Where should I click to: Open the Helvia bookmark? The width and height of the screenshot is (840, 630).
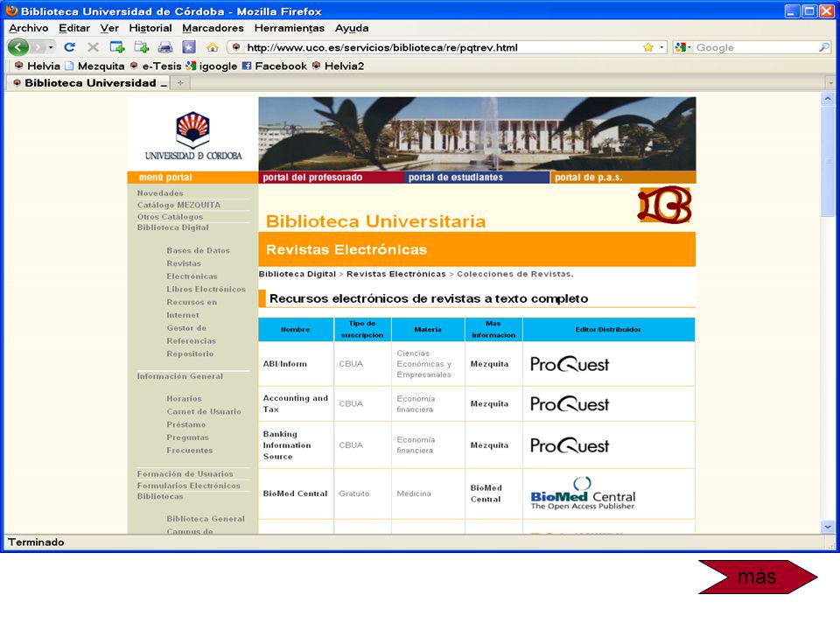coord(38,66)
